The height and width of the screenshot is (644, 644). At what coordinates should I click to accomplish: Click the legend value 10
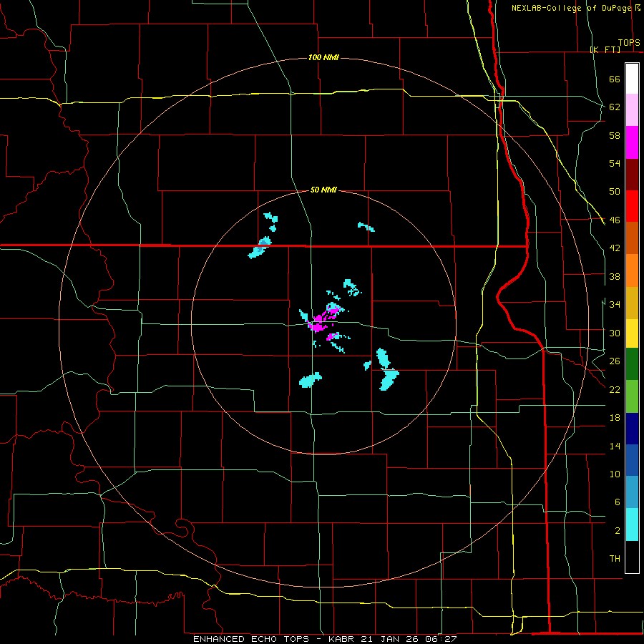[x=615, y=474]
